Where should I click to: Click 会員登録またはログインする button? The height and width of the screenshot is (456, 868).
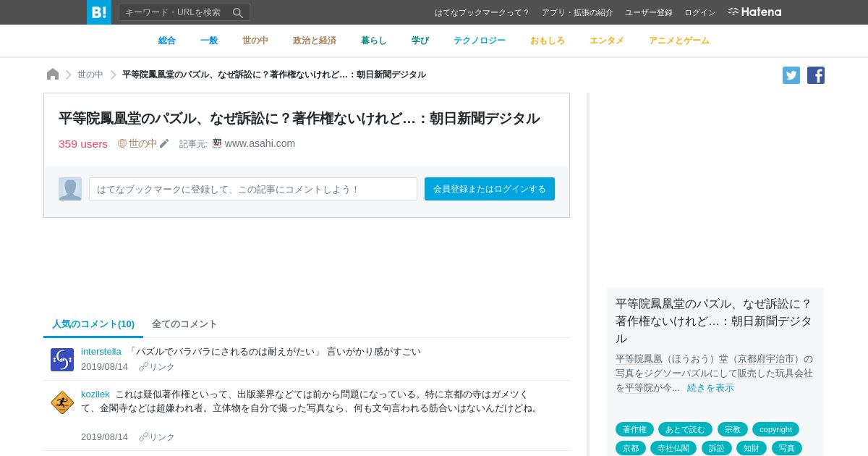click(x=490, y=189)
